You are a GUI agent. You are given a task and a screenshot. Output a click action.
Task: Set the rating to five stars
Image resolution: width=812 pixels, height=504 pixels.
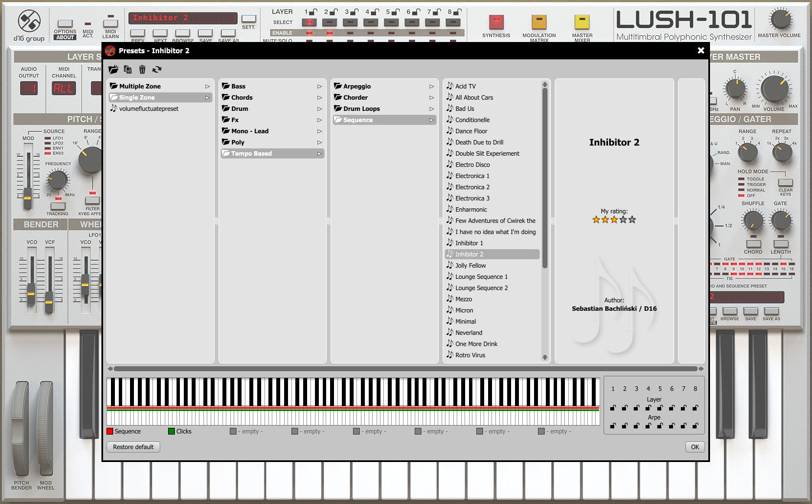click(632, 220)
